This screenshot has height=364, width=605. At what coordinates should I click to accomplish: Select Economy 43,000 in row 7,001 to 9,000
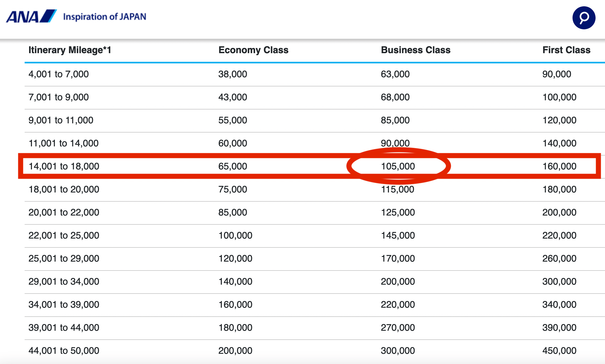point(233,97)
